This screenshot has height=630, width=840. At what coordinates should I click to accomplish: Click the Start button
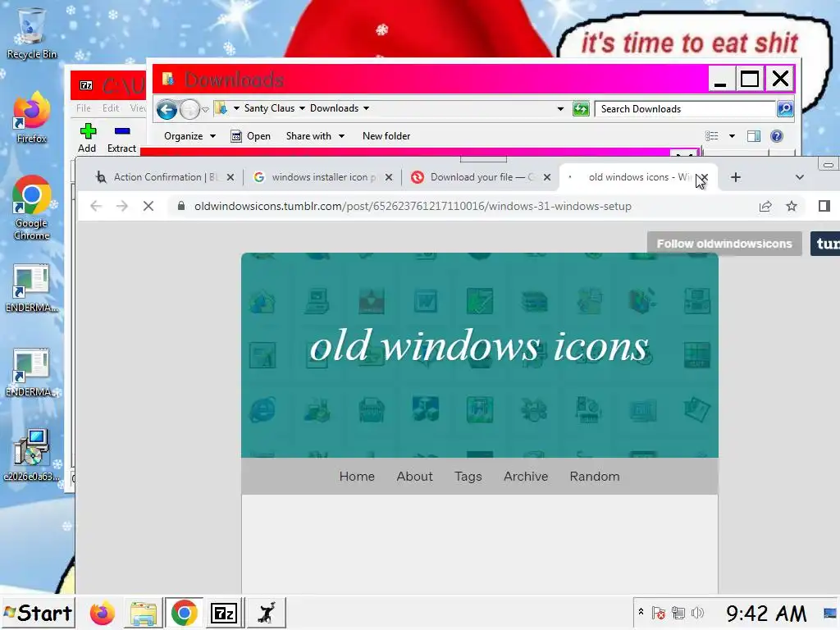(38, 613)
